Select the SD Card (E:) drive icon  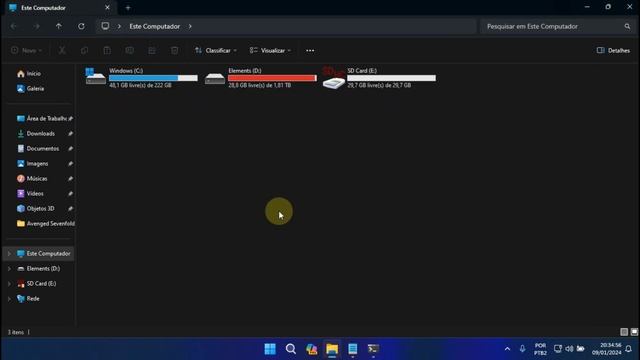333,78
